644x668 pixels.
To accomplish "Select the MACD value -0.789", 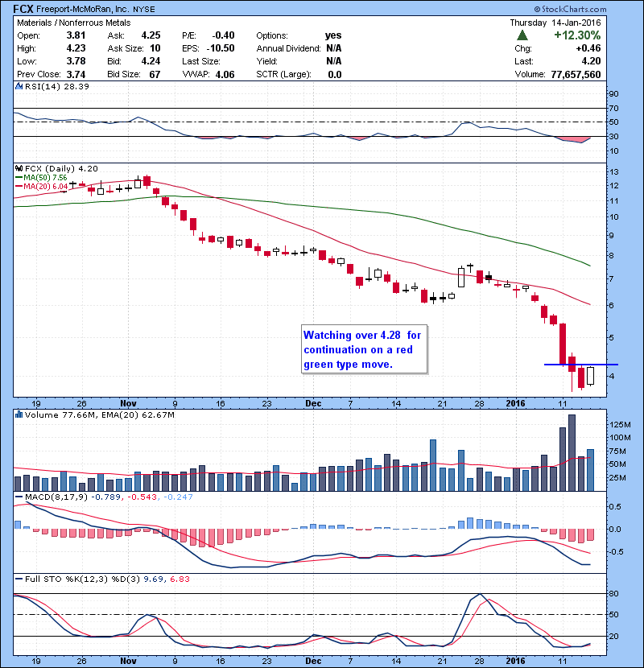I will (105, 497).
